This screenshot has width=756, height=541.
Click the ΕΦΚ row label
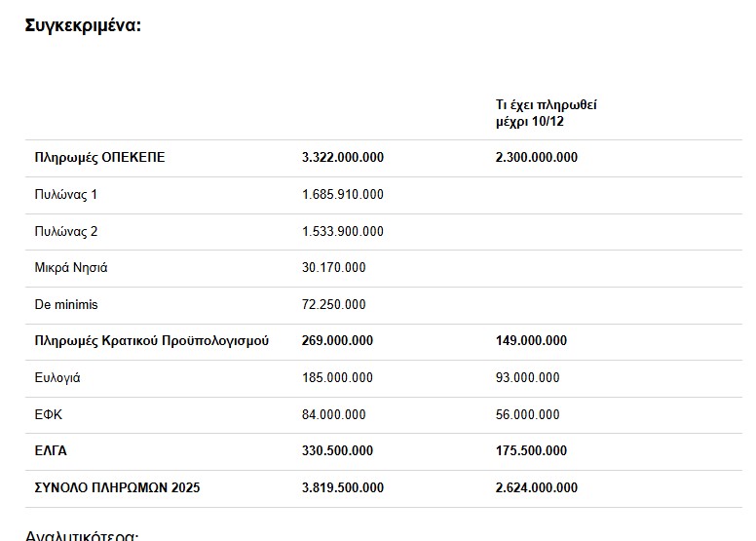tap(48, 415)
